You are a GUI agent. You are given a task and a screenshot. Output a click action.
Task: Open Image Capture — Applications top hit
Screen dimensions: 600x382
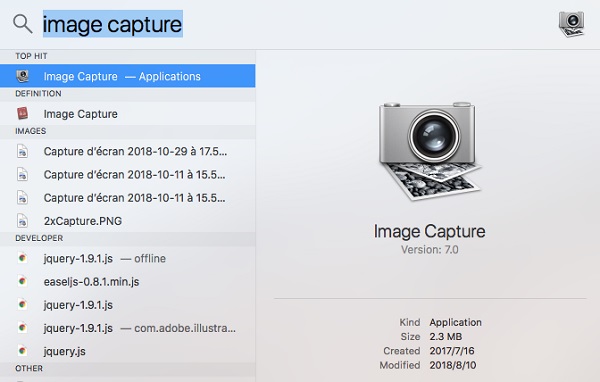click(127, 76)
